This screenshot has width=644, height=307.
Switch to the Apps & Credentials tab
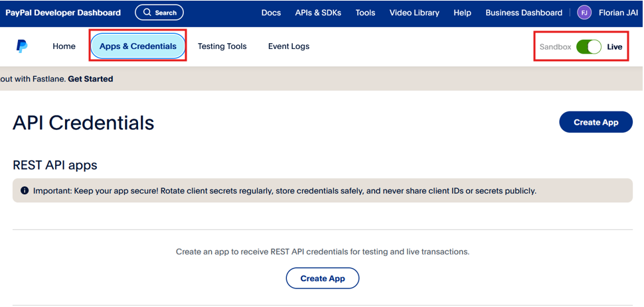pos(138,46)
